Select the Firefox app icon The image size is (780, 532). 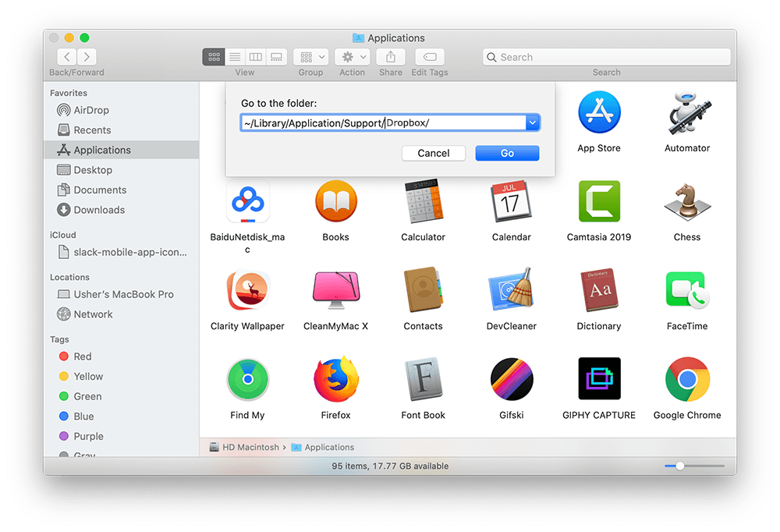tap(335, 379)
